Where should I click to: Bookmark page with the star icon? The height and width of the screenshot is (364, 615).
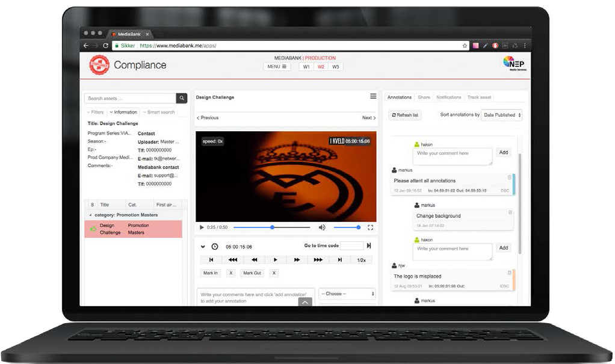click(x=465, y=46)
